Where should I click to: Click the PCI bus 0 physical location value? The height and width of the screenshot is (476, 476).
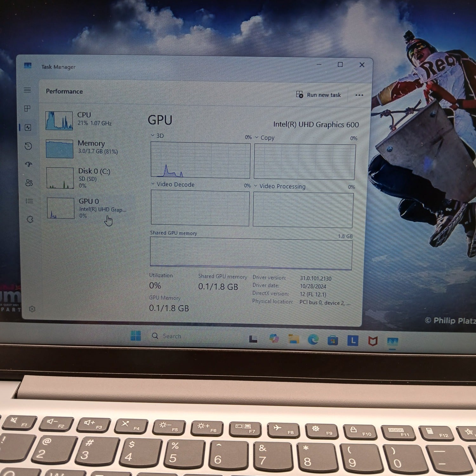(325, 303)
